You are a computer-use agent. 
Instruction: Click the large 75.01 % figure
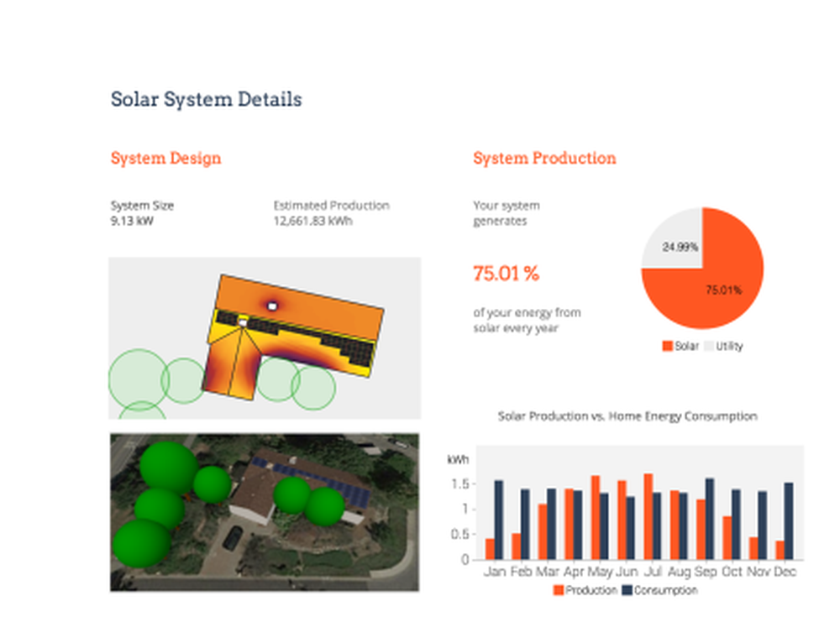point(506,274)
